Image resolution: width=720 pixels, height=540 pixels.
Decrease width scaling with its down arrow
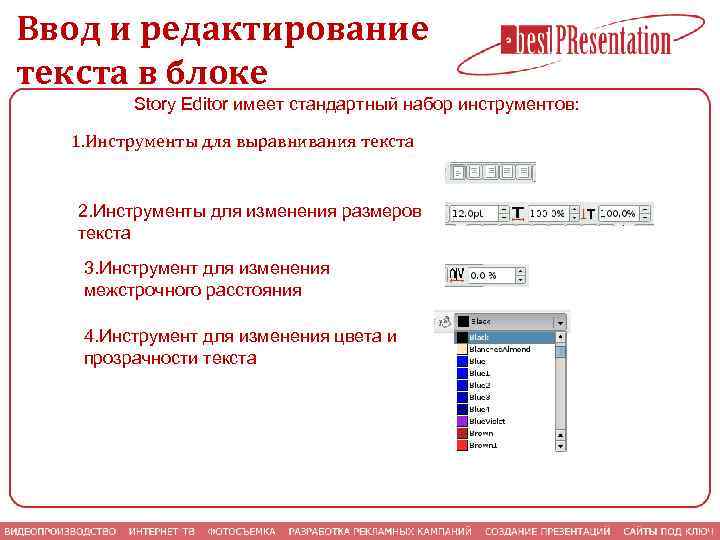point(574,217)
